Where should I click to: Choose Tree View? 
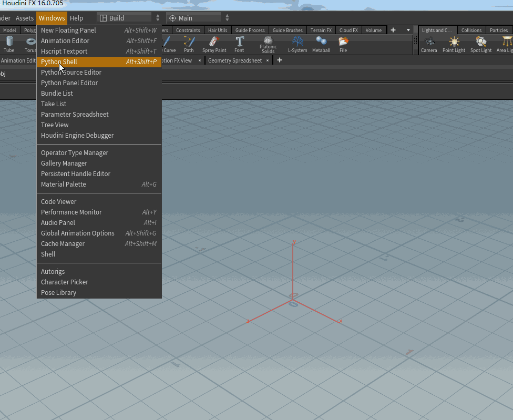click(99, 125)
